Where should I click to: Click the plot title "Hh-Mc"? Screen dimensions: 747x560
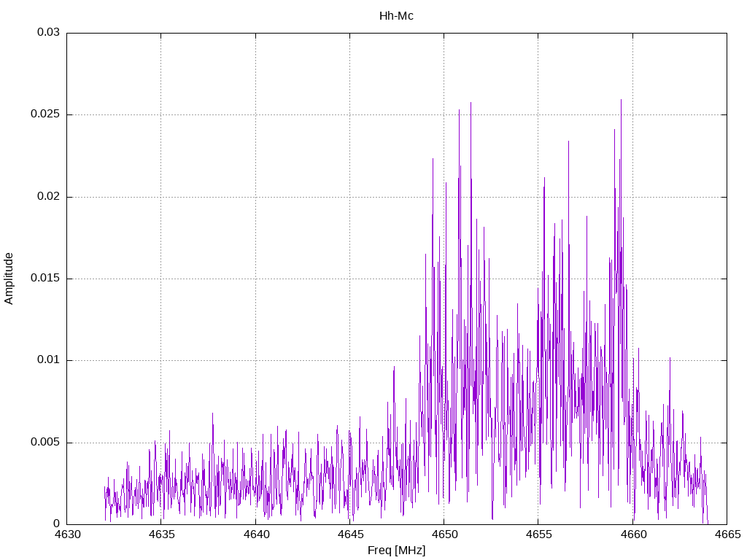point(396,16)
